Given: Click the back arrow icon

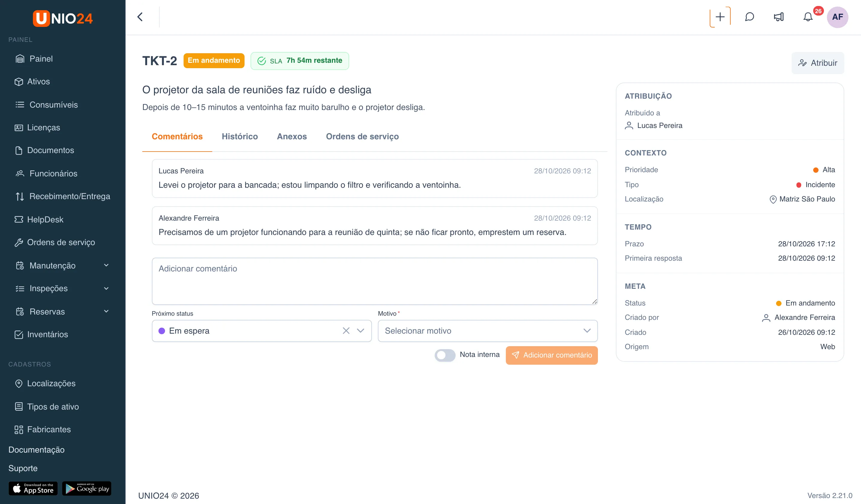Looking at the screenshot, I should pyautogui.click(x=140, y=17).
